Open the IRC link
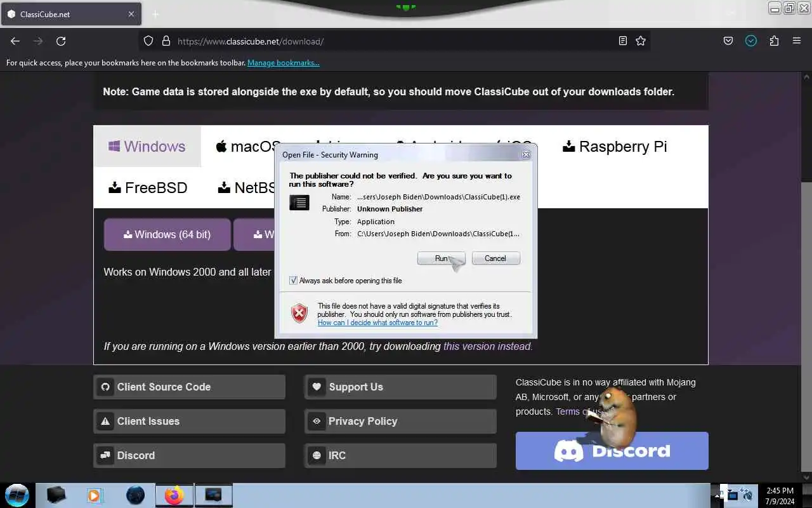Screen dimensions: 812x508 pyautogui.click(x=400, y=455)
